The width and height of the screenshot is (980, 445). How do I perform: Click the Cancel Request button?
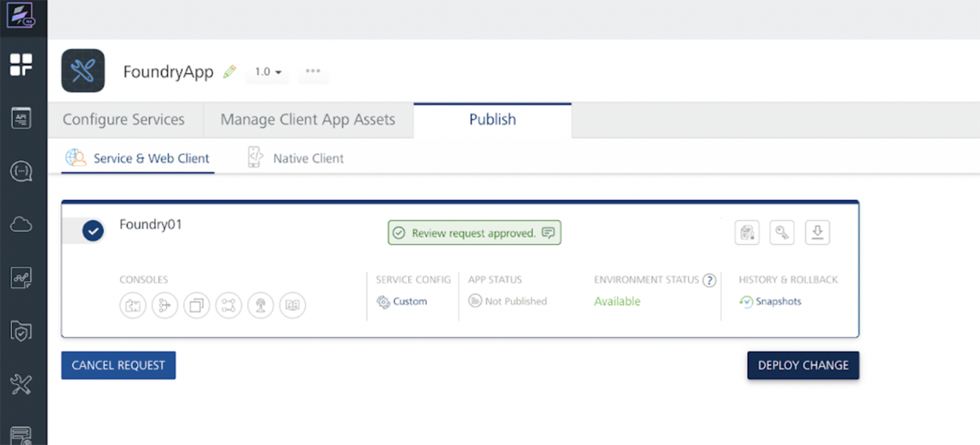coord(118,365)
